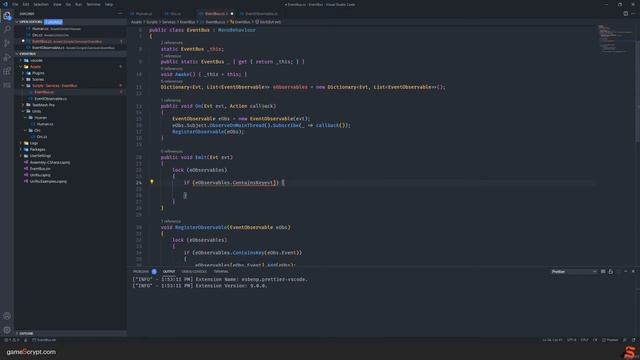Click the feedback icon in status bar
This screenshot has height=360, width=640.
point(624,340)
